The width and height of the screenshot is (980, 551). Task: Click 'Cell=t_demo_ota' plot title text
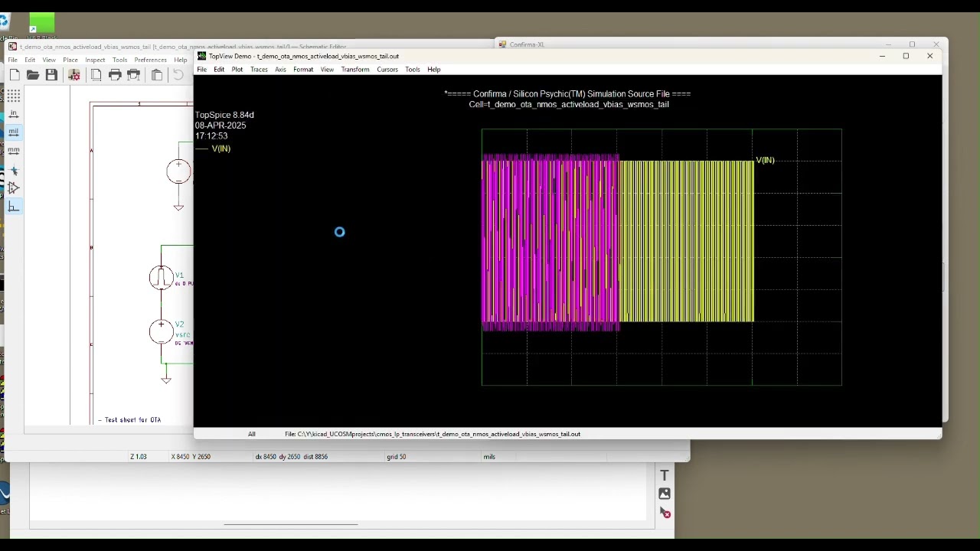pyautogui.click(x=569, y=104)
